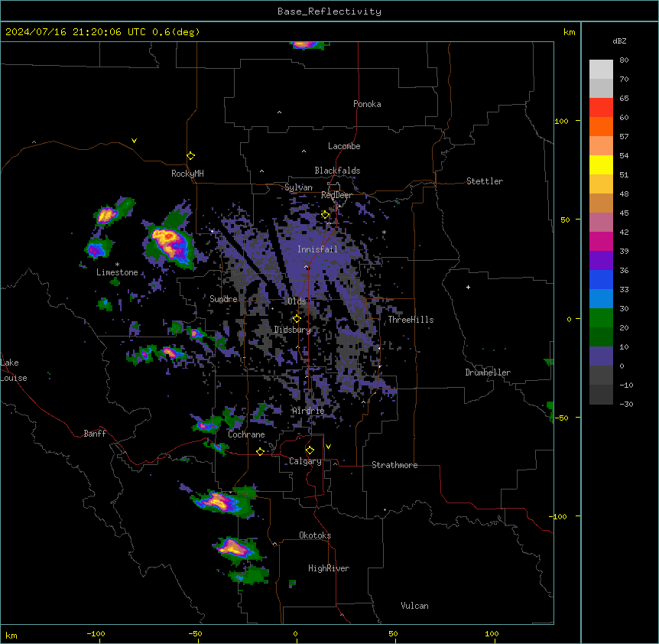Click the Didsbury city label
This screenshot has width=659, height=644.
[x=293, y=330]
